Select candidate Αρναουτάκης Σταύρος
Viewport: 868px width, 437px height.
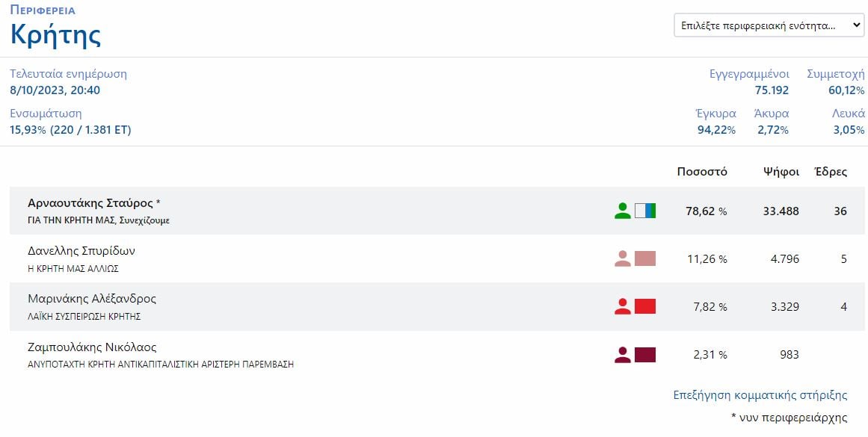(x=90, y=203)
